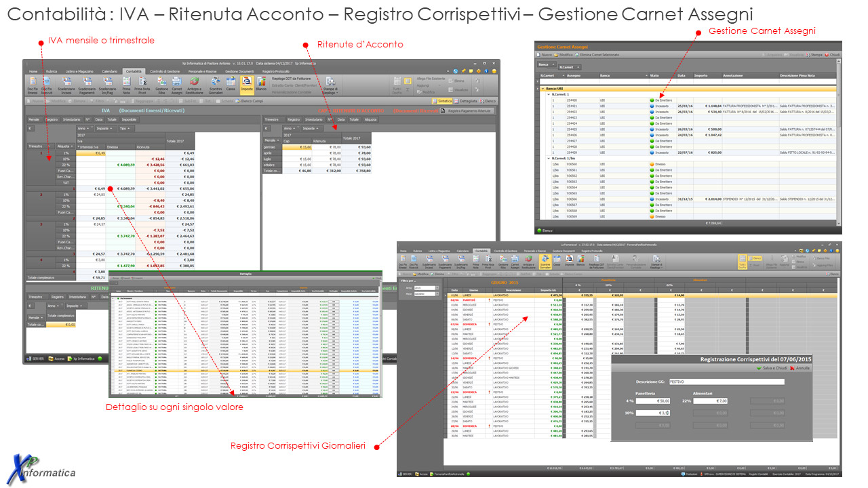Open Scadenzario Incassi in IVA window ribbon
The height and width of the screenshot is (488, 868).
[x=66, y=85]
